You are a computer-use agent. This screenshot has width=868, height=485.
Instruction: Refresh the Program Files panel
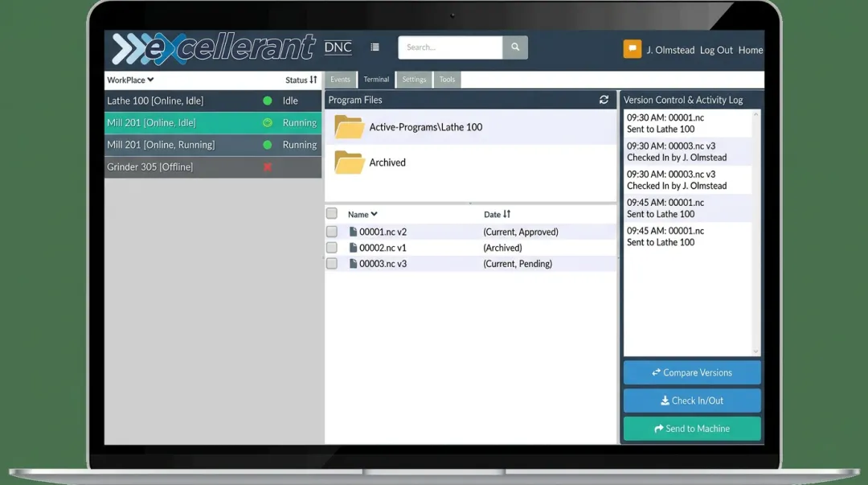tap(604, 100)
